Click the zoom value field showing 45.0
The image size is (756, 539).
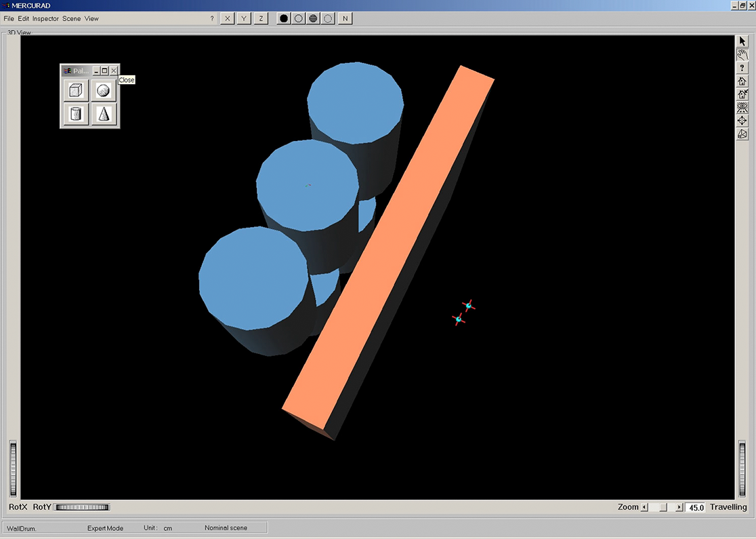click(x=696, y=507)
